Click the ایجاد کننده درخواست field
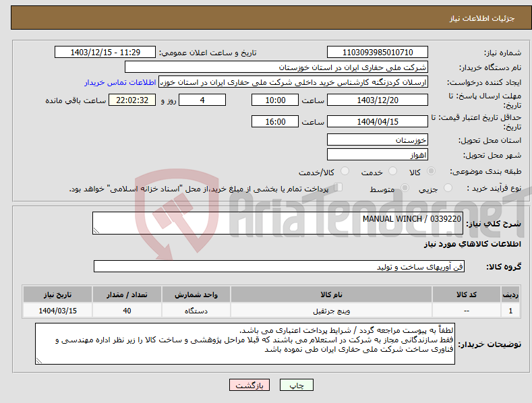Screen dimensions: 532x403 [293, 82]
